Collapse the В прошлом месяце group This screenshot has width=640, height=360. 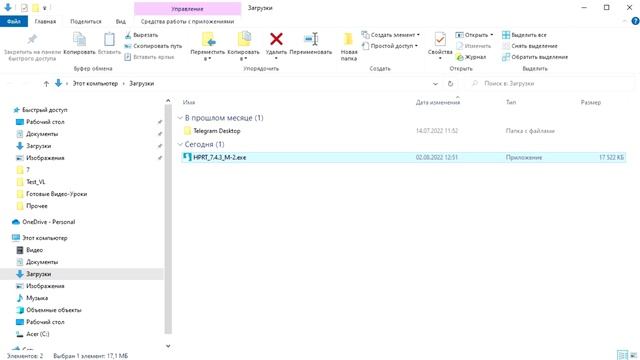pos(180,118)
